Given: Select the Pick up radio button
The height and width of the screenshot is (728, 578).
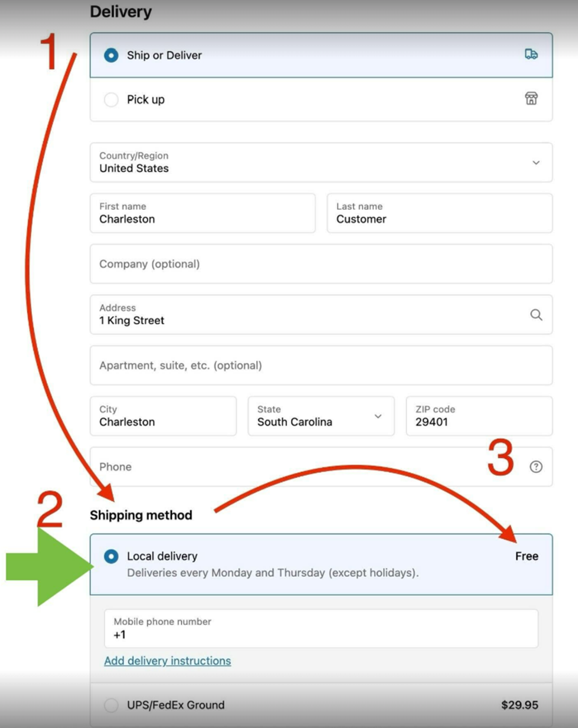Looking at the screenshot, I should click(x=111, y=100).
